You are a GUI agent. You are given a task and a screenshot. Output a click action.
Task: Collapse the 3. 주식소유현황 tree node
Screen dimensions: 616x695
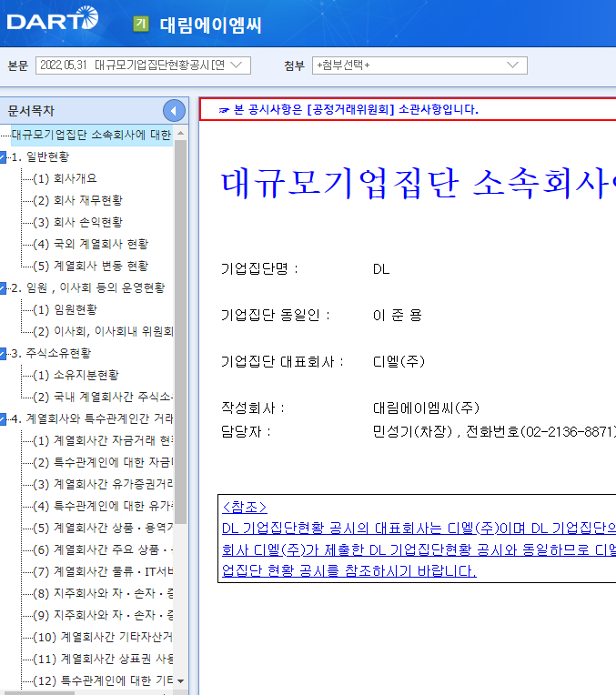tap(3, 353)
